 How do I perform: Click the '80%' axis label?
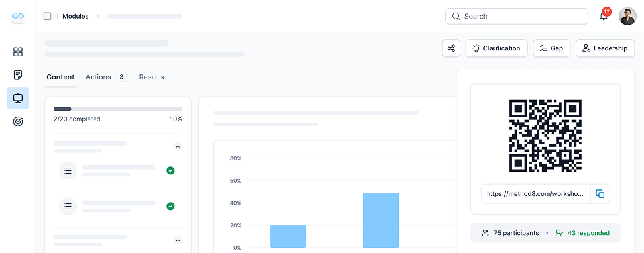(x=235, y=158)
